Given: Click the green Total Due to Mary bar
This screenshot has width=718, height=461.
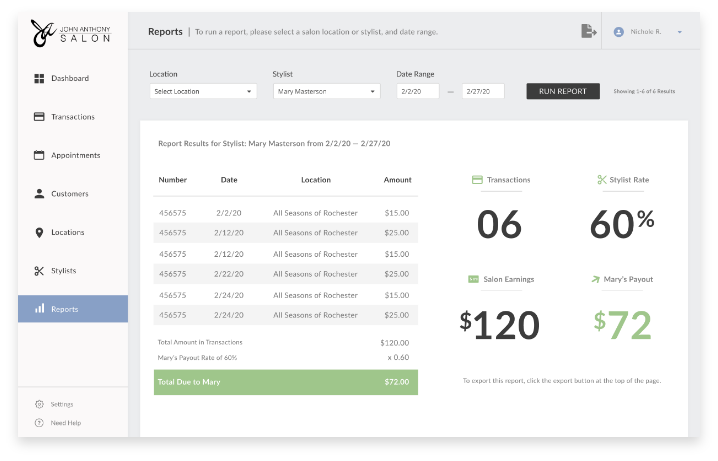Looking at the screenshot, I should click(x=285, y=382).
